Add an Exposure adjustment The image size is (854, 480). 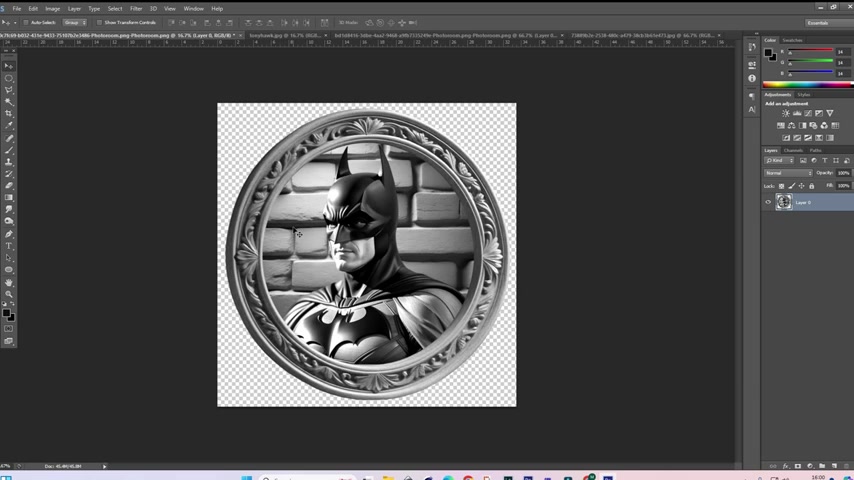click(x=819, y=113)
